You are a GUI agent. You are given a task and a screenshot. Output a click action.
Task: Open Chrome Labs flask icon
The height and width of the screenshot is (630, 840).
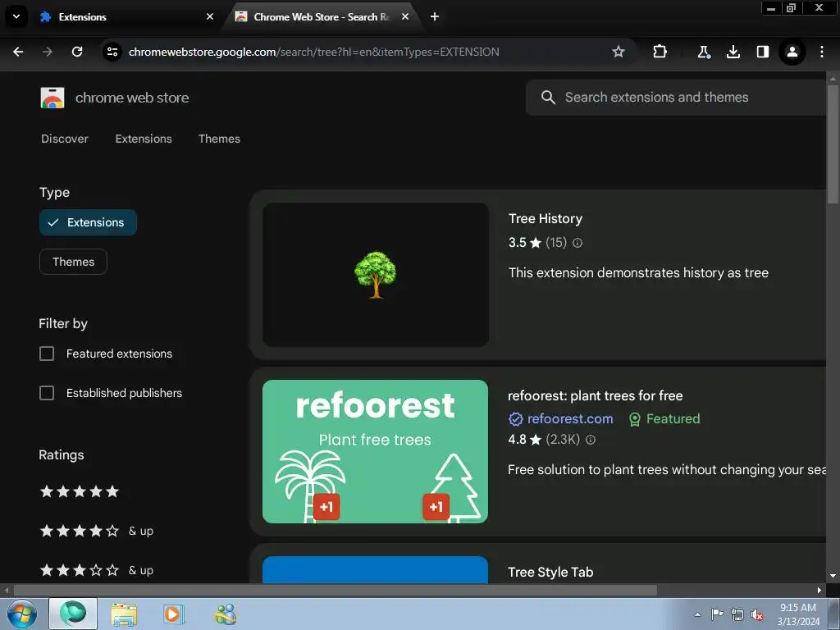click(x=703, y=52)
